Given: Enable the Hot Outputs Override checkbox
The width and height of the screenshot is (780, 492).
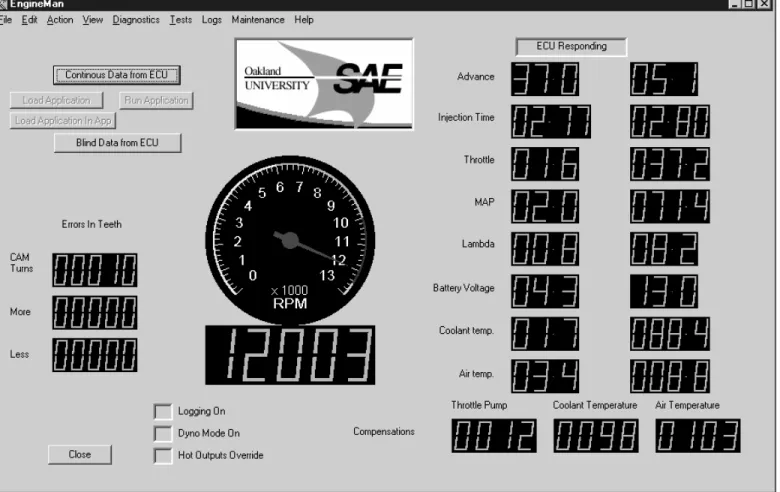Looking at the screenshot, I should pyautogui.click(x=163, y=456).
